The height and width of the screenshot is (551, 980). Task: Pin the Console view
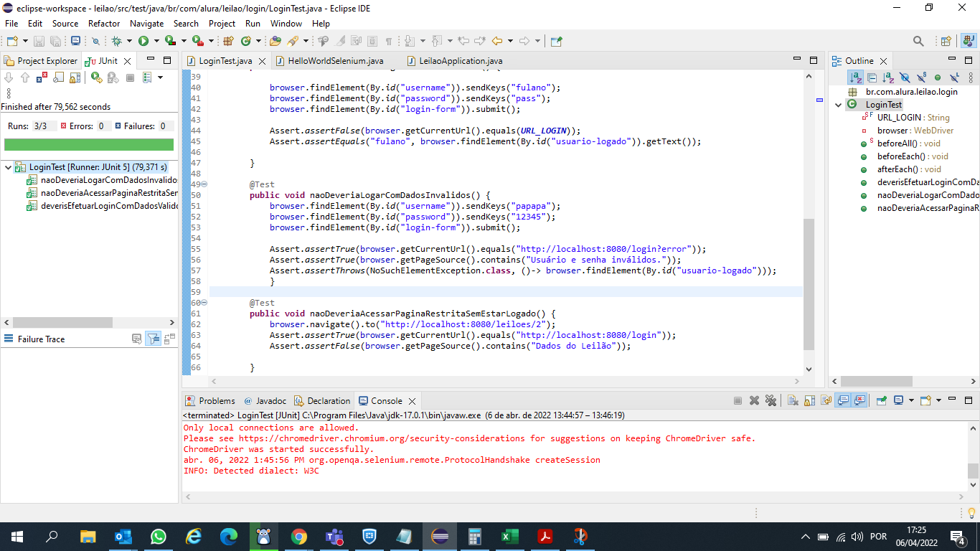pyautogui.click(x=881, y=401)
